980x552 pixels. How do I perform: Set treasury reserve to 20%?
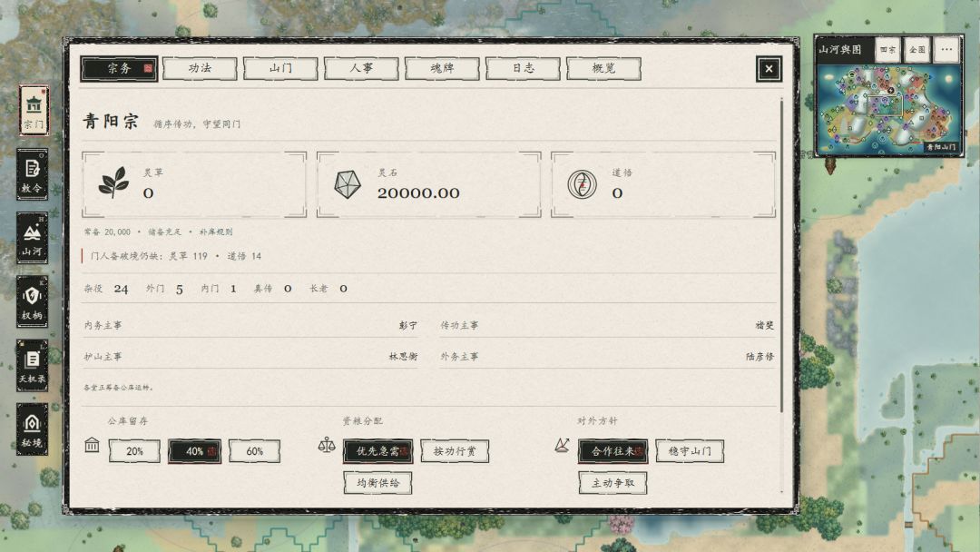pyautogui.click(x=134, y=451)
